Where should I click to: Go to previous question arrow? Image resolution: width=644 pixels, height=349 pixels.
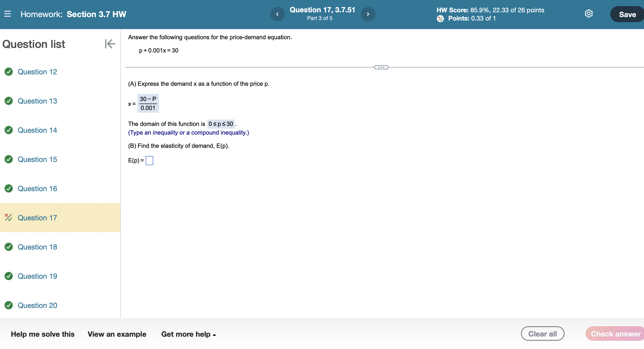click(277, 14)
